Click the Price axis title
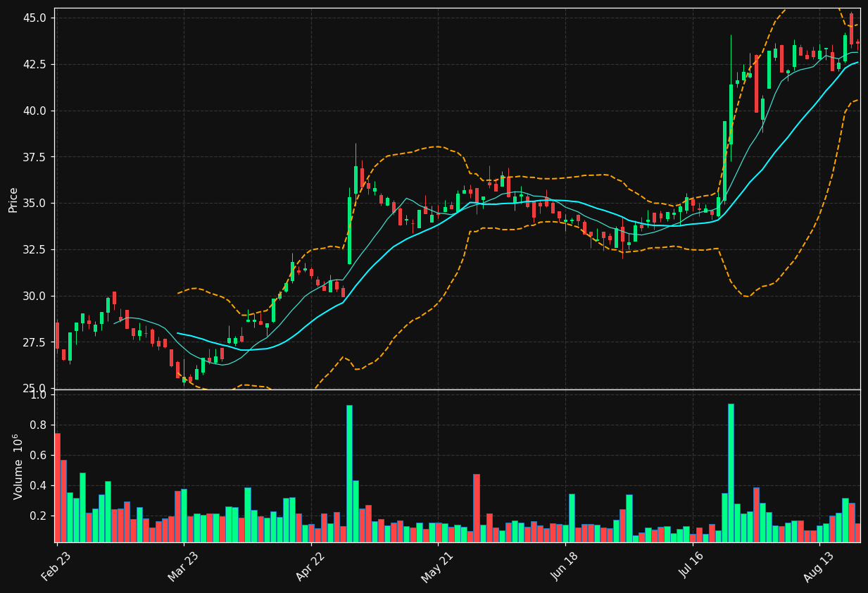Screen dimensions: 868x593 coord(13,199)
